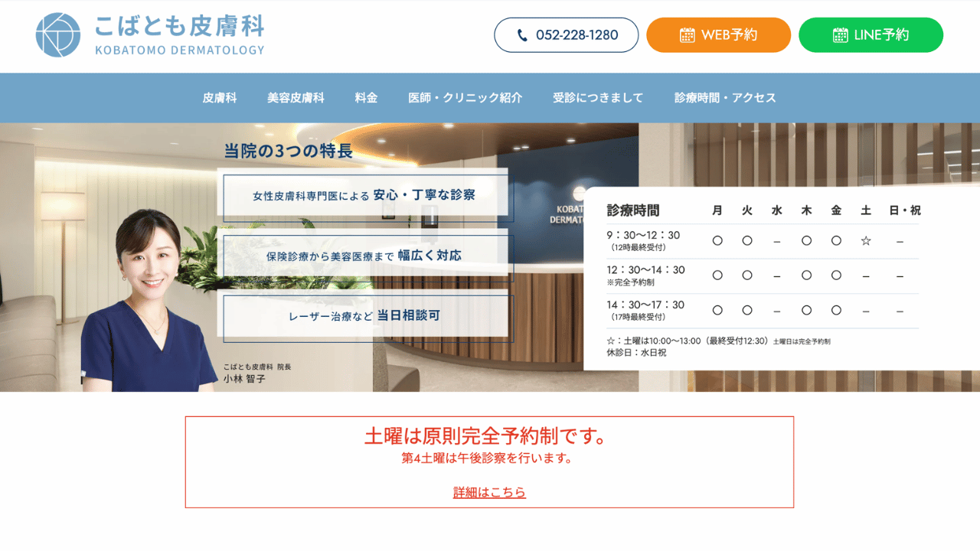Click the calendar icon in WEB予約 button
The width and height of the screenshot is (980, 551).
pyautogui.click(x=688, y=35)
